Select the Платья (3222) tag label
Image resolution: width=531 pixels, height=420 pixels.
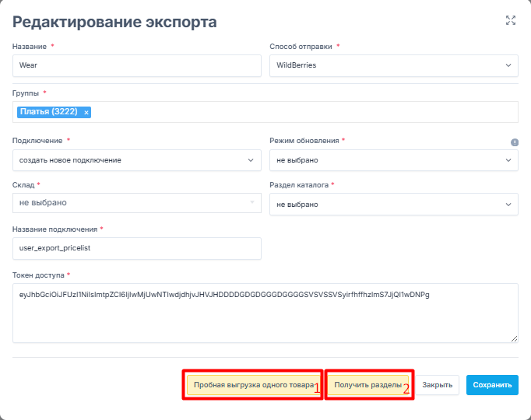(x=49, y=113)
